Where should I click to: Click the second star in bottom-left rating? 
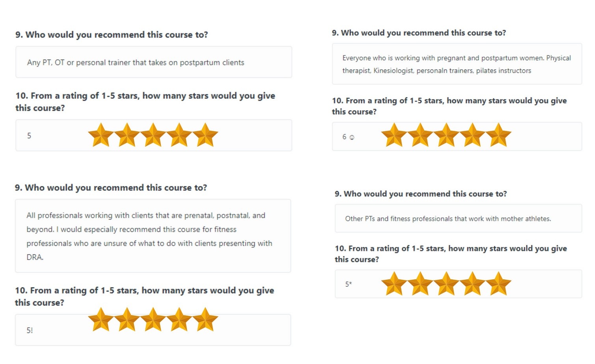tap(127, 319)
